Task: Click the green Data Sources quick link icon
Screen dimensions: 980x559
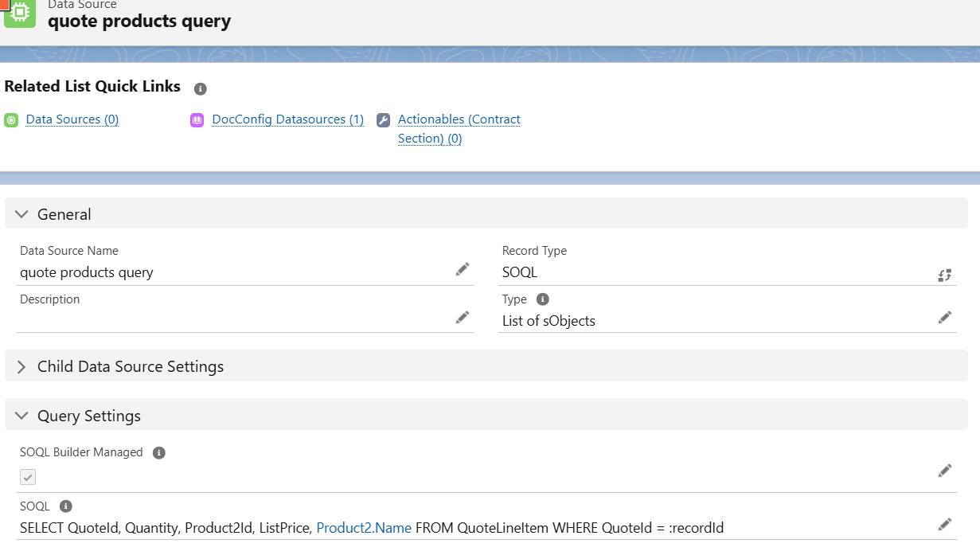Action: pyautogui.click(x=11, y=119)
